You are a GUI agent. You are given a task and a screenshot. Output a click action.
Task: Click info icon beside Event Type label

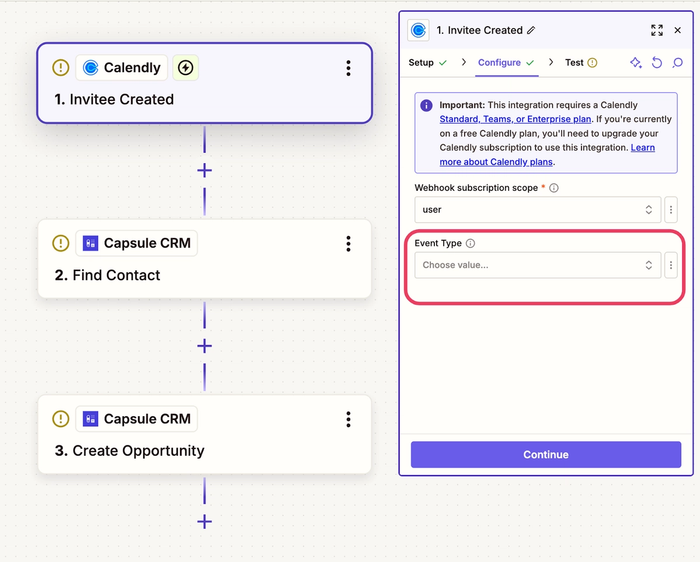(x=471, y=243)
